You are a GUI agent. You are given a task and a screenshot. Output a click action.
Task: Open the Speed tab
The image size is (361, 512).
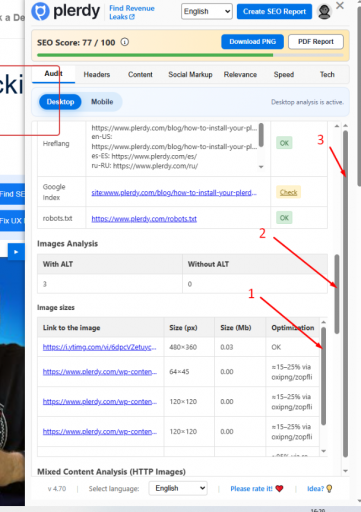point(284,74)
